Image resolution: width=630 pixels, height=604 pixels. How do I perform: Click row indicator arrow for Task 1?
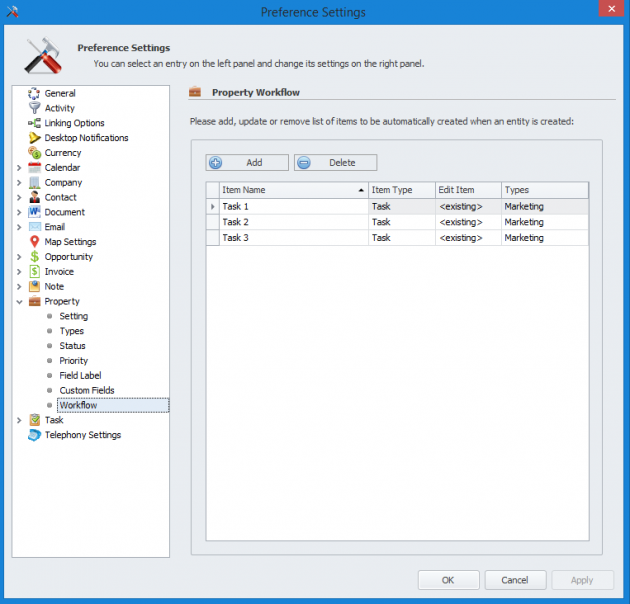(213, 207)
